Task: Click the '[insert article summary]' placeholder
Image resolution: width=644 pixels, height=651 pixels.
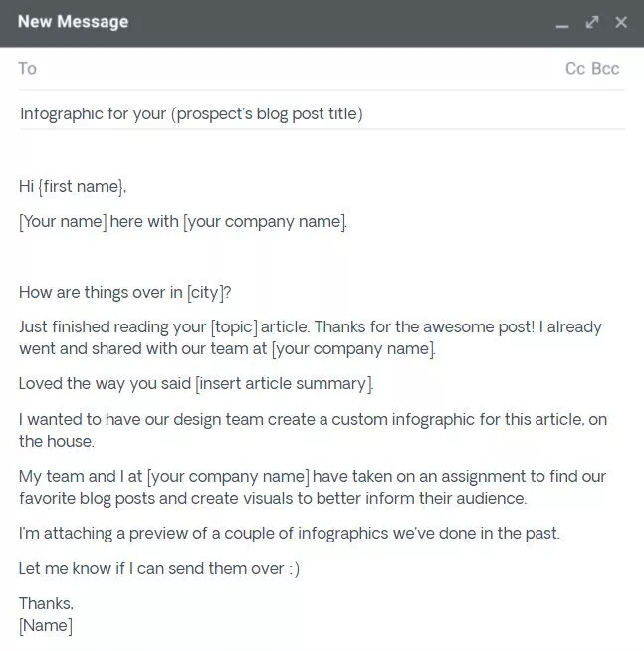Action: [285, 384]
